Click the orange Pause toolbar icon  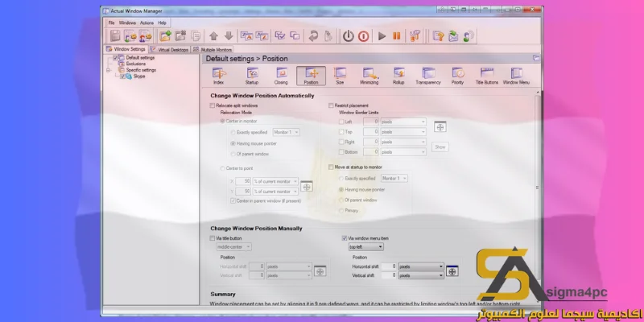coord(397,36)
